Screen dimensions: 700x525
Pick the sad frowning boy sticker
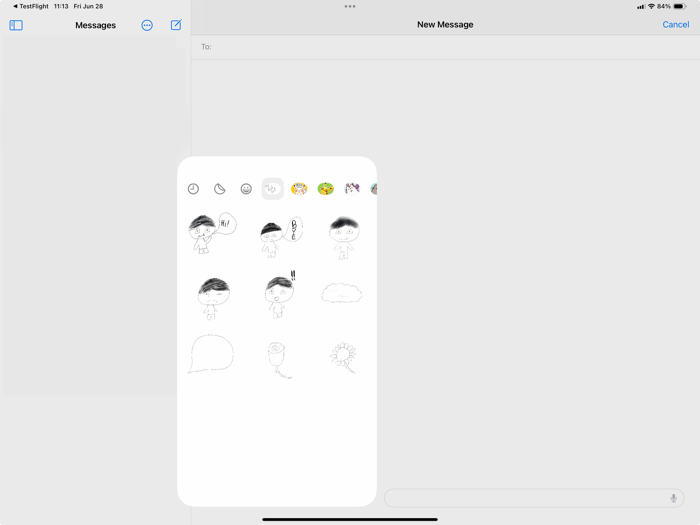(x=214, y=298)
